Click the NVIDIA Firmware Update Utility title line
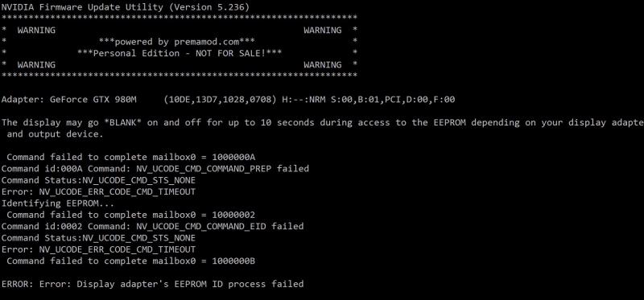The height and width of the screenshot is (300, 644). click(x=126, y=7)
